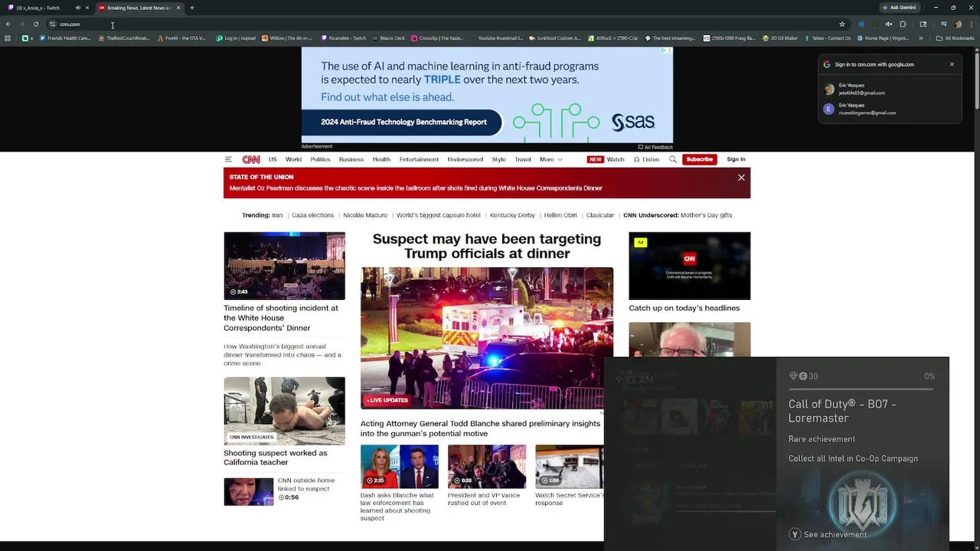Open the Entertainment section
The height and width of the screenshot is (551, 980).
[419, 159]
